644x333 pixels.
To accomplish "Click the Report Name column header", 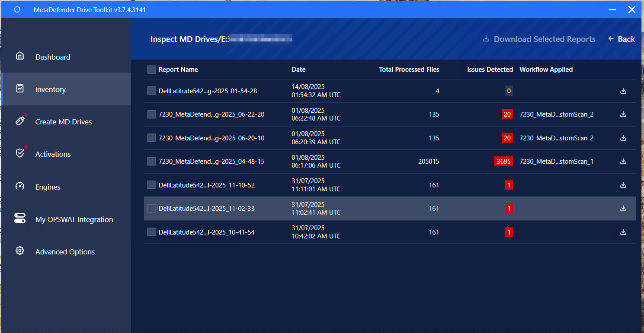I will click(x=178, y=70).
